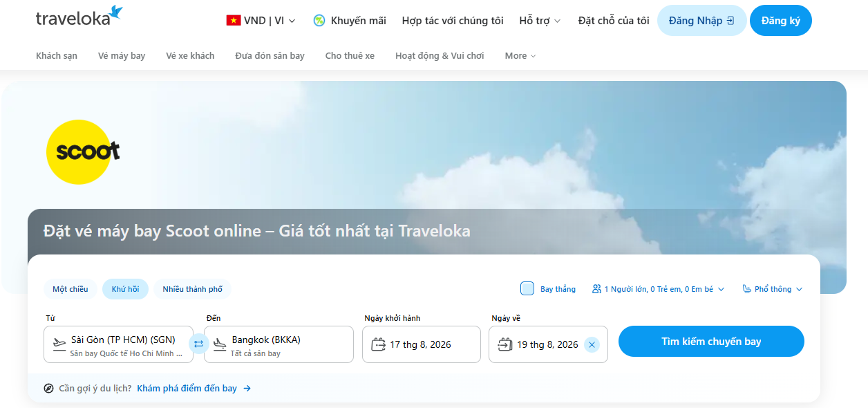The image size is (868, 408).
Task: Open the Đưa đón sân bay tab
Action: click(x=270, y=55)
